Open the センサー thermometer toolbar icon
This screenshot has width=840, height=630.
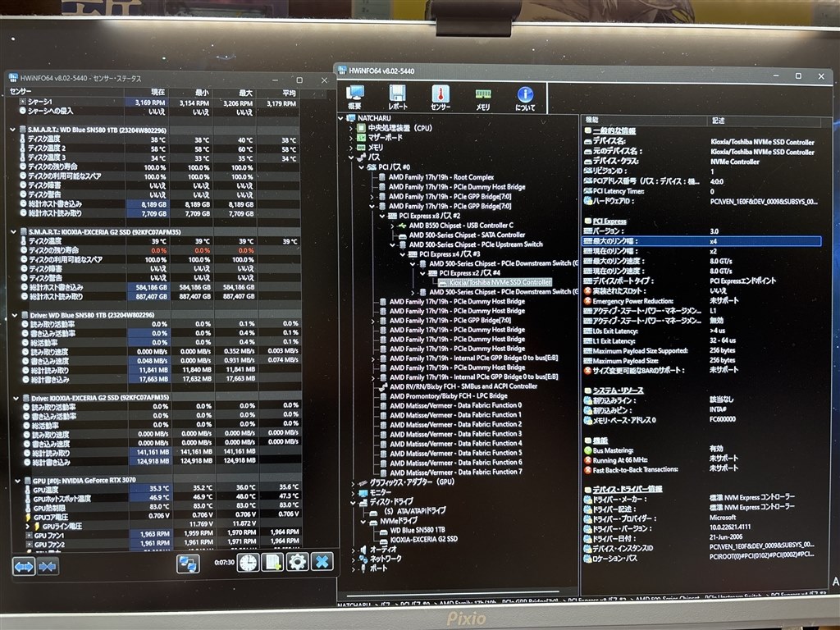[441, 98]
